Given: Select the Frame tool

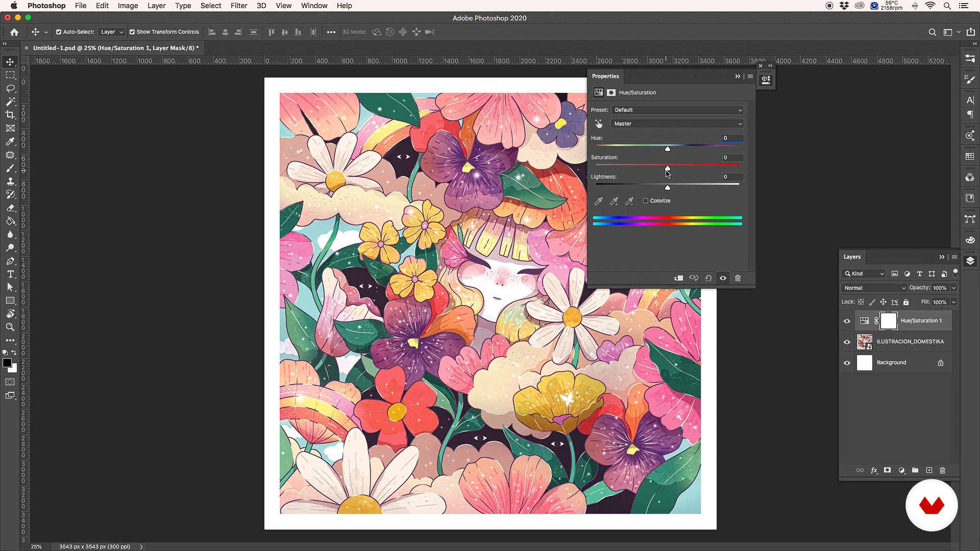Looking at the screenshot, I should coord(10,128).
